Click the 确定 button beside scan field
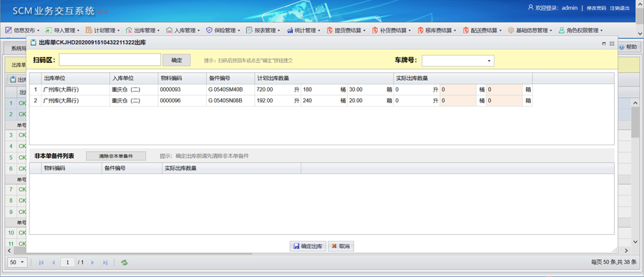Image resolution: width=644 pixels, height=277 pixels. [177, 60]
